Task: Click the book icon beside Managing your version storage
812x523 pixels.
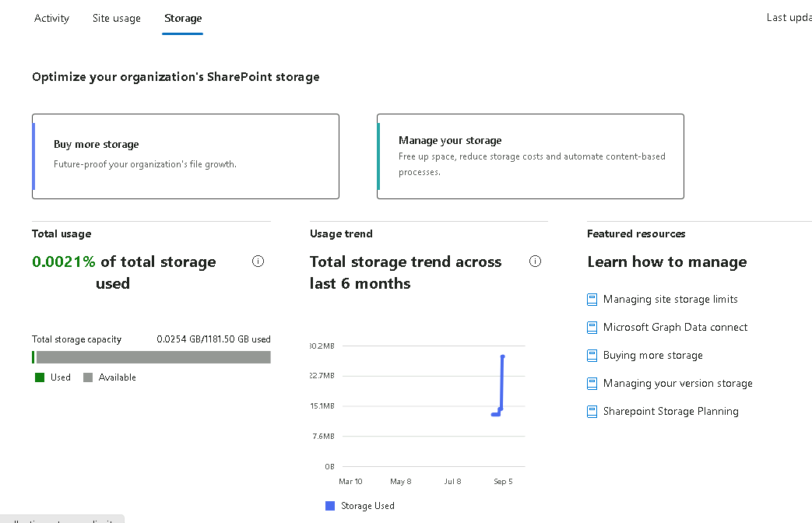Action: click(592, 384)
